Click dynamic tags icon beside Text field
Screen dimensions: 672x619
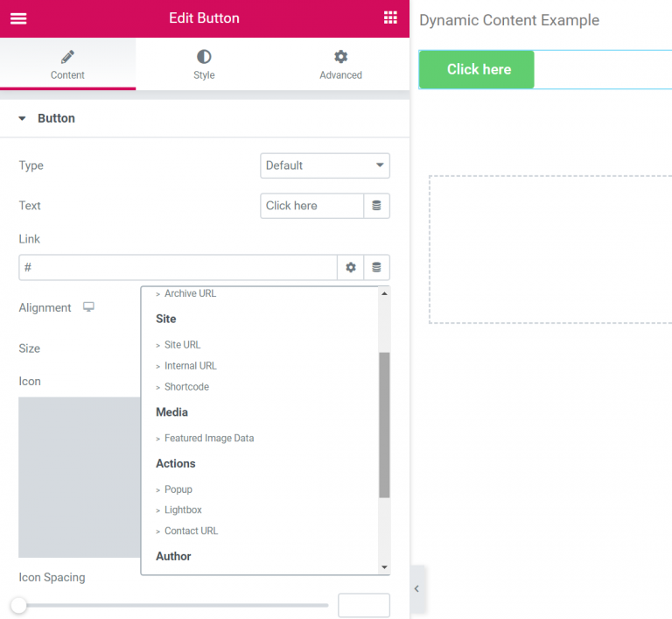point(376,206)
